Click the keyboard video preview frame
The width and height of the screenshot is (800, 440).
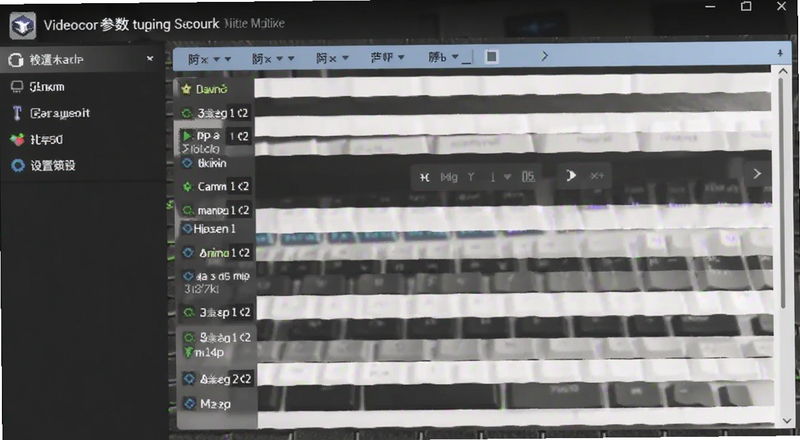(x=514, y=250)
